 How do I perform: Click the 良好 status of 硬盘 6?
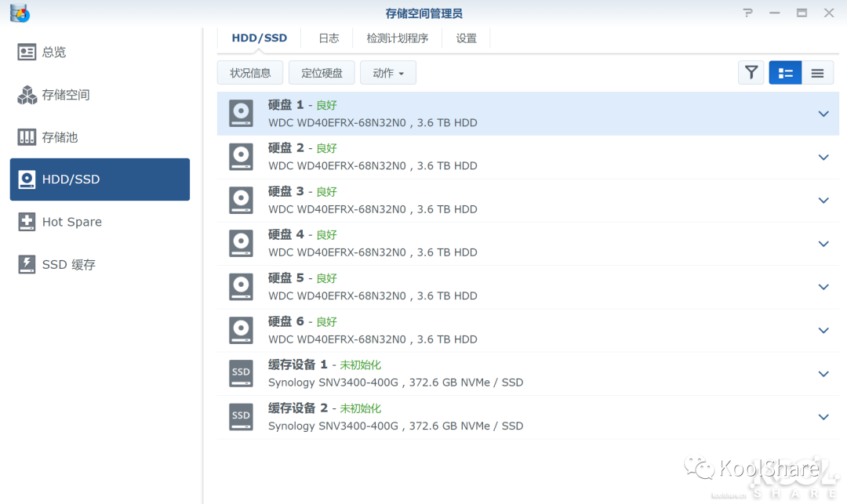(x=326, y=322)
